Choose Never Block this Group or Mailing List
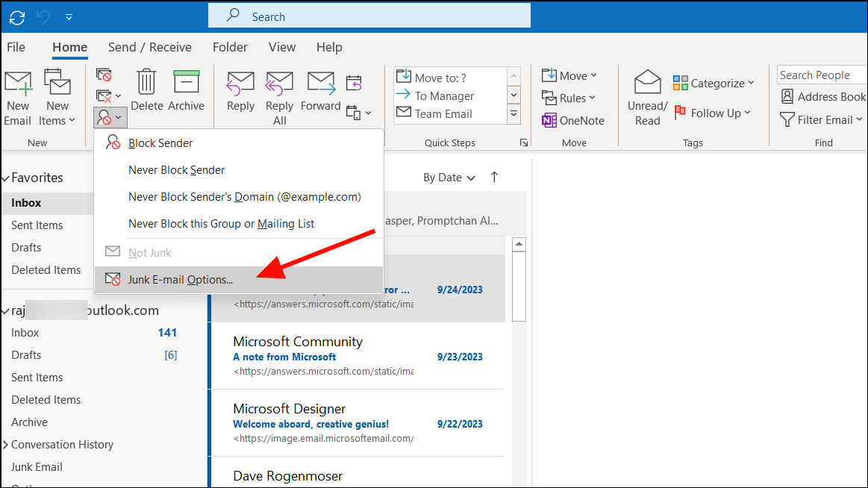Screen dimensions: 868x488 tap(239, 224)
